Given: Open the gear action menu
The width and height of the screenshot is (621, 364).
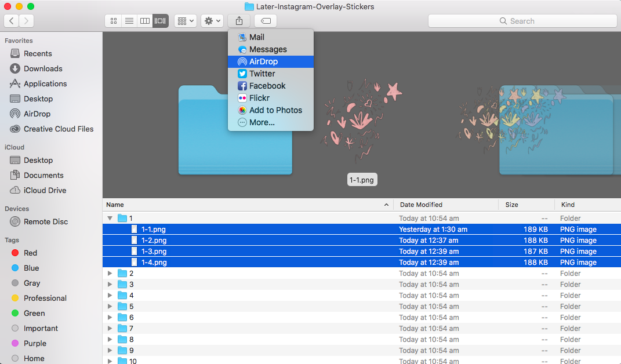Looking at the screenshot, I should pyautogui.click(x=212, y=21).
